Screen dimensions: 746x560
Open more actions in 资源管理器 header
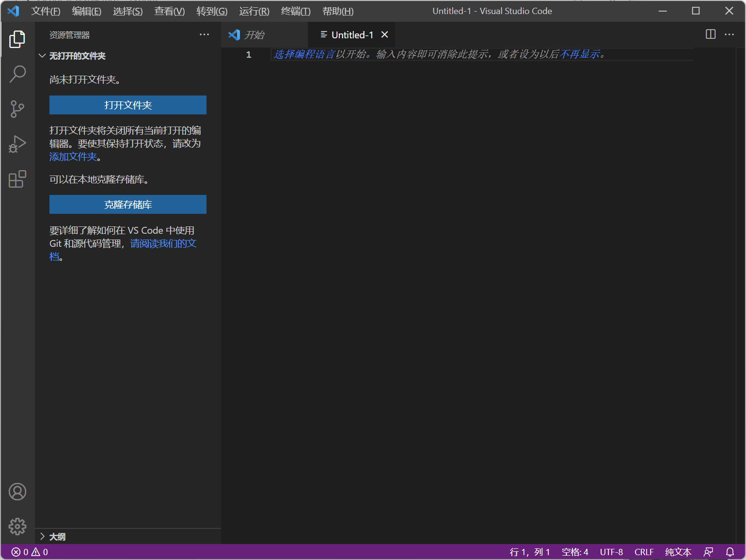tap(205, 34)
